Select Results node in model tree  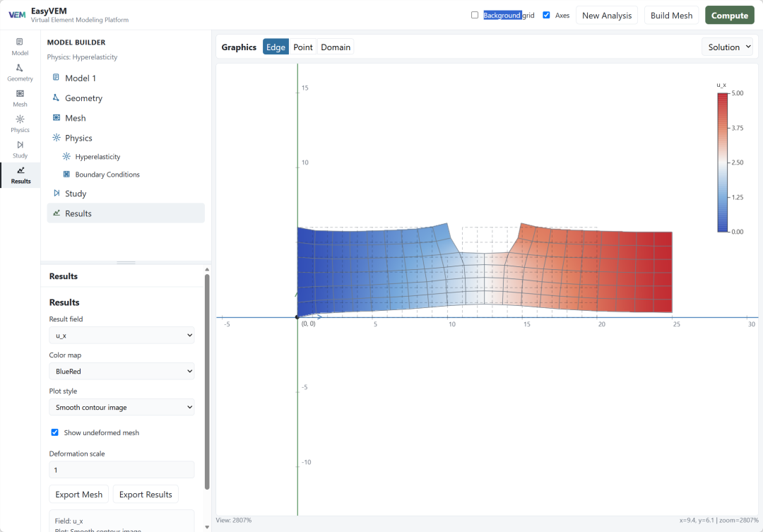126,213
